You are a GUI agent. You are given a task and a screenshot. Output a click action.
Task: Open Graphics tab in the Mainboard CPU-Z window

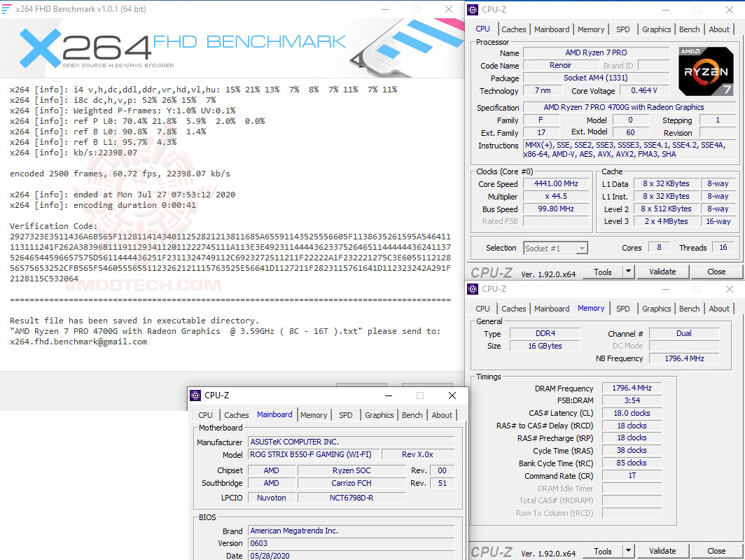(x=380, y=415)
